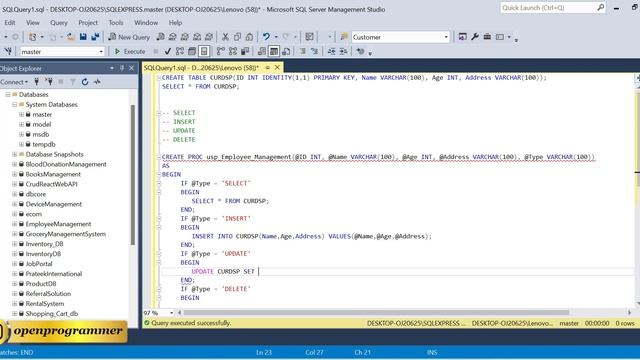Parse query with the checkmark icon
640x360 pixels.
pos(167,51)
